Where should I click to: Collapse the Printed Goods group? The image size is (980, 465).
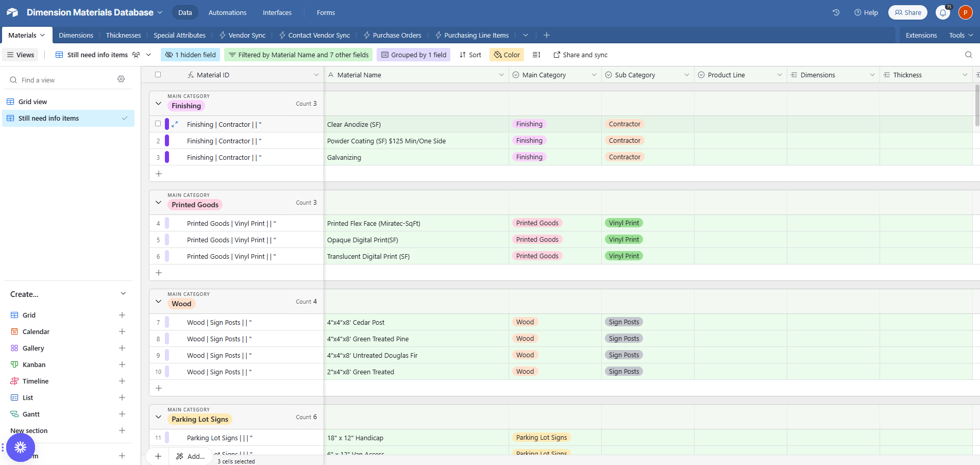158,203
